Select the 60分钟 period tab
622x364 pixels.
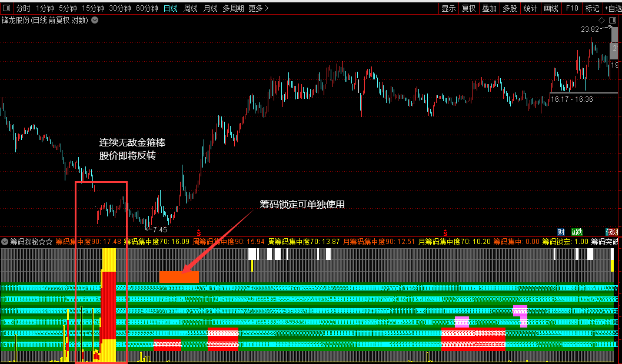(x=147, y=8)
